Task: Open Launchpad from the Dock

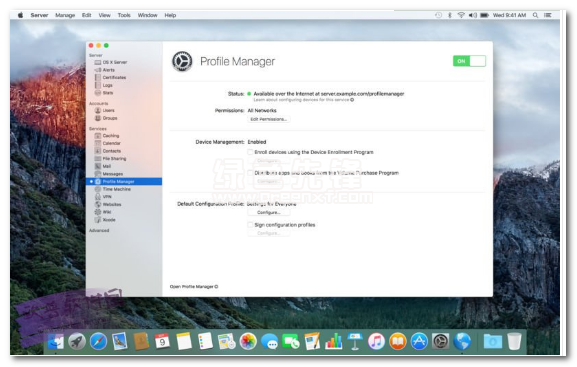Action: point(77,342)
